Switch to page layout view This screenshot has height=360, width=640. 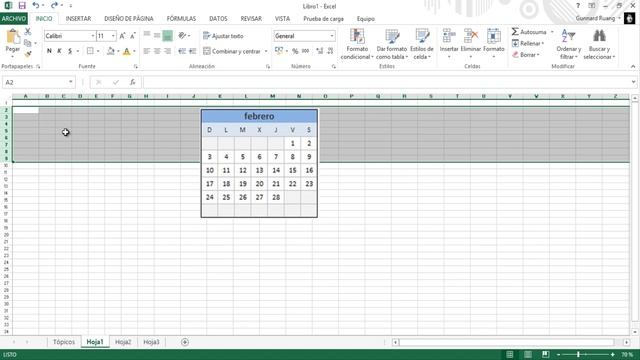(528, 354)
